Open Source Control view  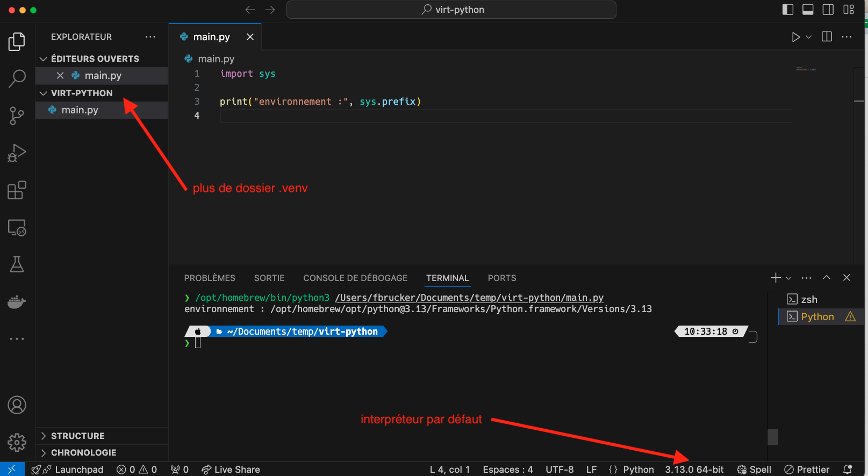click(x=17, y=116)
